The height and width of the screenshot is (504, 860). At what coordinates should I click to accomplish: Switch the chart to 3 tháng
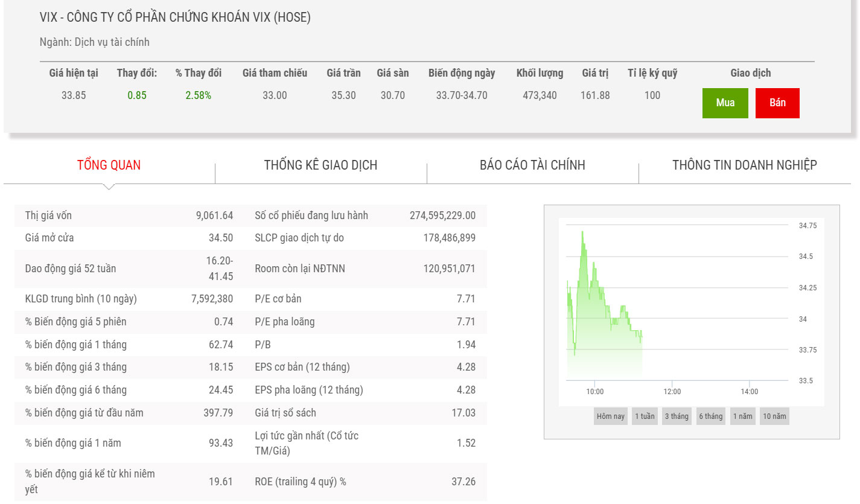(x=676, y=416)
